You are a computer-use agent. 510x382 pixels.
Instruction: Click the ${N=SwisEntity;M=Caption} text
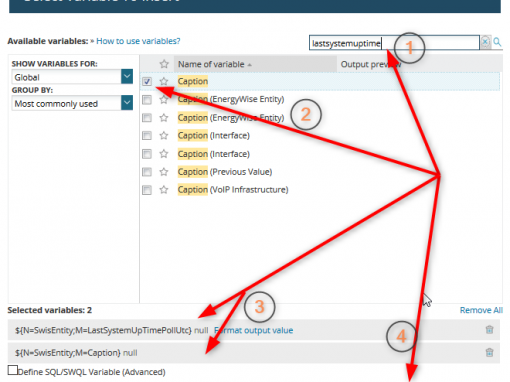coord(68,353)
